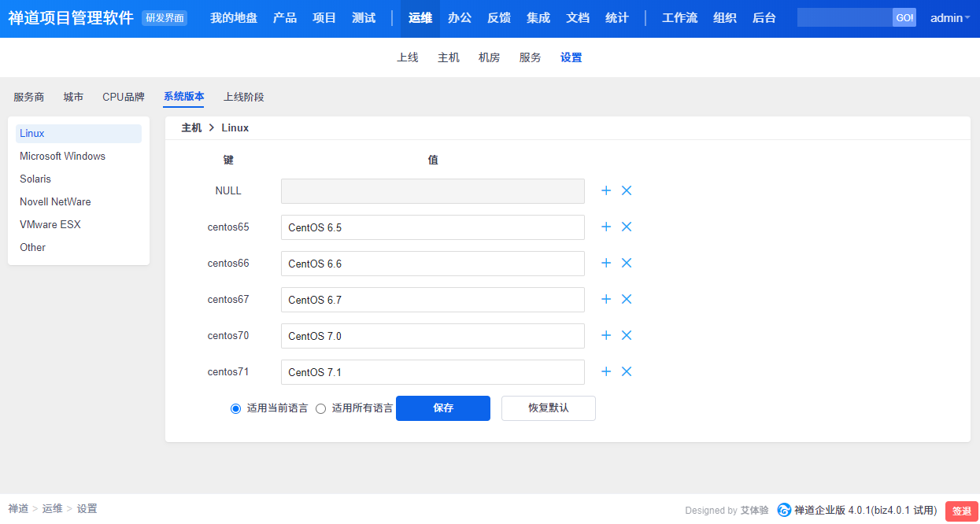Image resolution: width=980 pixels, height=524 pixels.
Task: Remove the centos70 row
Action: [627, 335]
